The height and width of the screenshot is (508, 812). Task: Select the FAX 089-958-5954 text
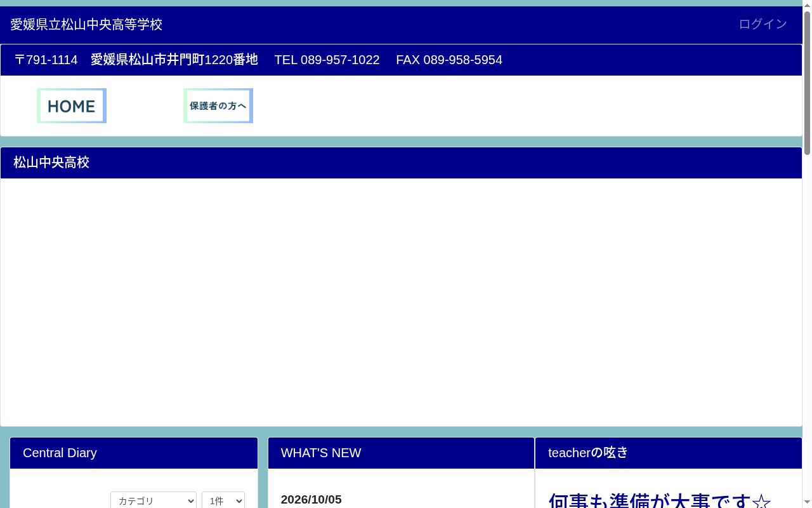449,60
